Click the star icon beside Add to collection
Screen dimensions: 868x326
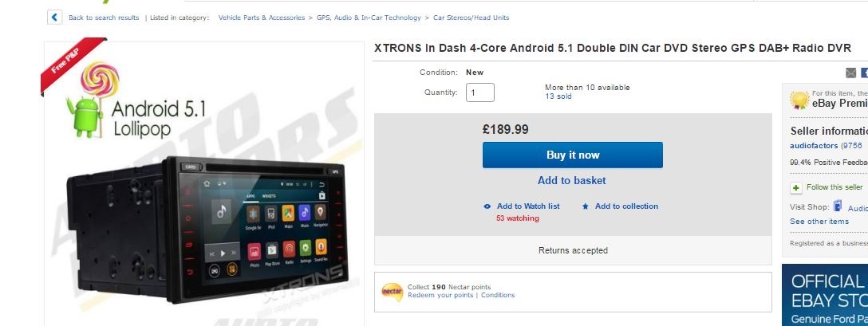tap(585, 206)
